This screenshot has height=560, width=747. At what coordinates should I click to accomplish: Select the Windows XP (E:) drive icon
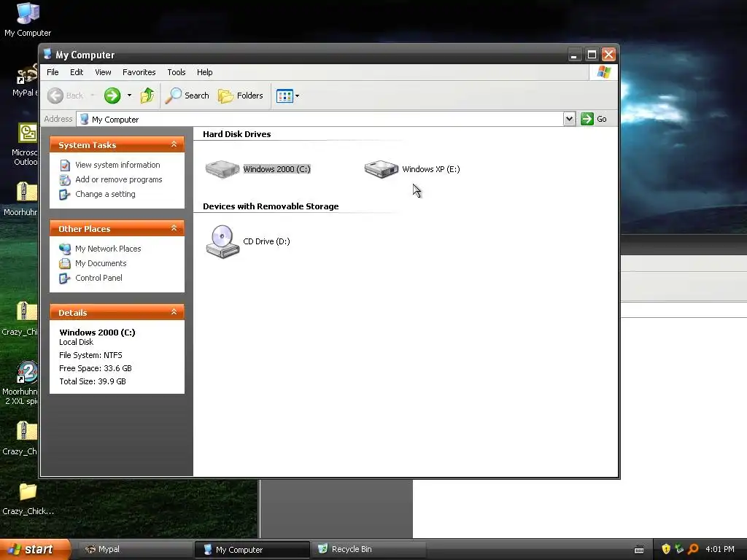381,169
